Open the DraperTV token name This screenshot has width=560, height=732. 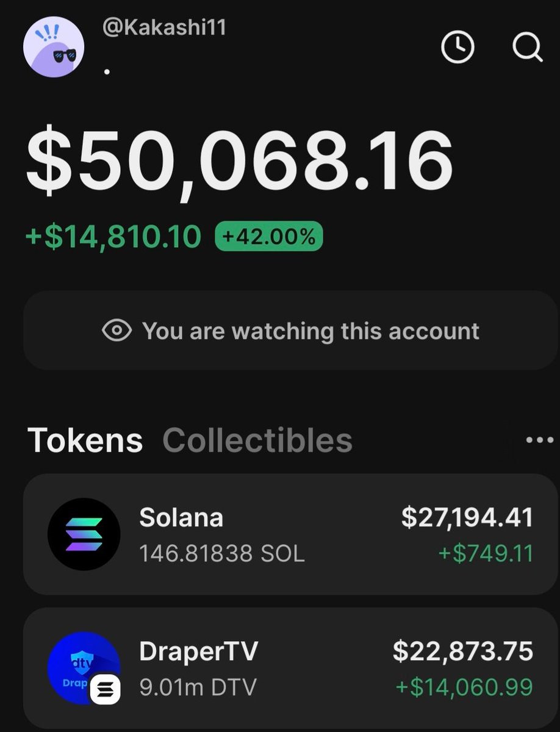click(198, 651)
